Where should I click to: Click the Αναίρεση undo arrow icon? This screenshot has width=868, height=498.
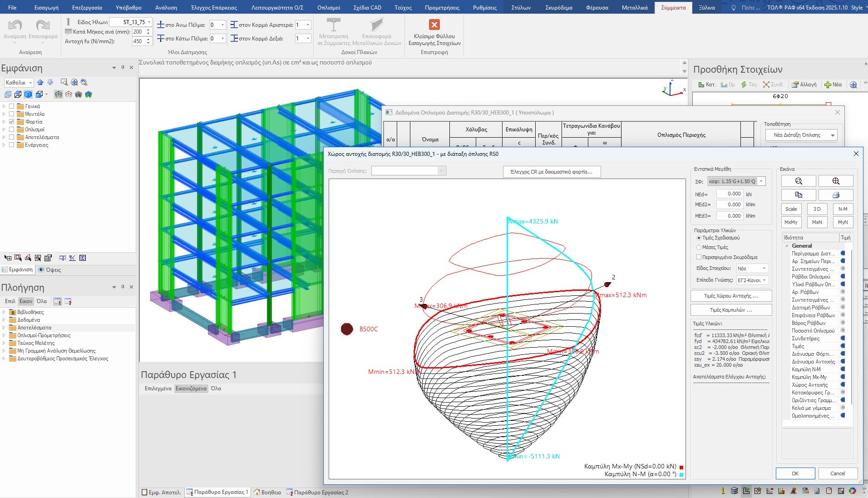click(15, 25)
